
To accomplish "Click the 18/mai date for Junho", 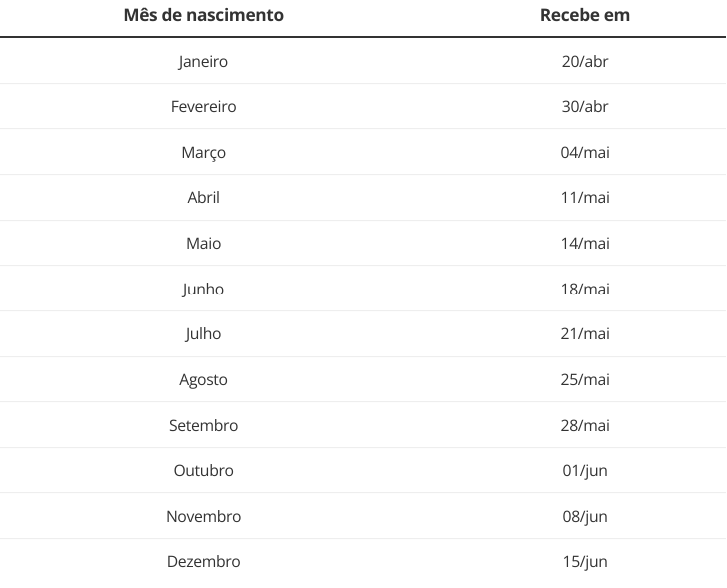I will tap(584, 290).
